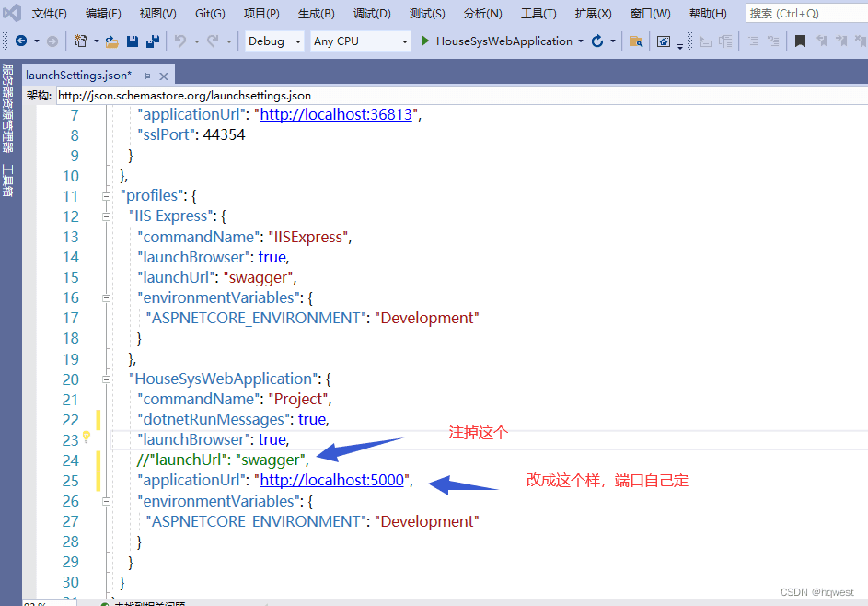Image resolution: width=868 pixels, height=606 pixels.
Task: Go to previous bookmark icon
Action: point(821,41)
